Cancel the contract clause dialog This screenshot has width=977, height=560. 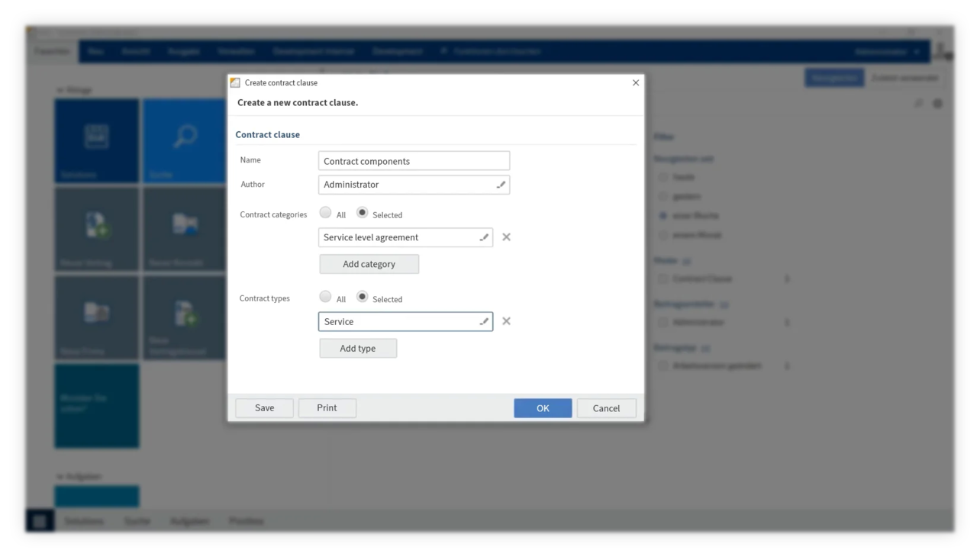(x=607, y=408)
